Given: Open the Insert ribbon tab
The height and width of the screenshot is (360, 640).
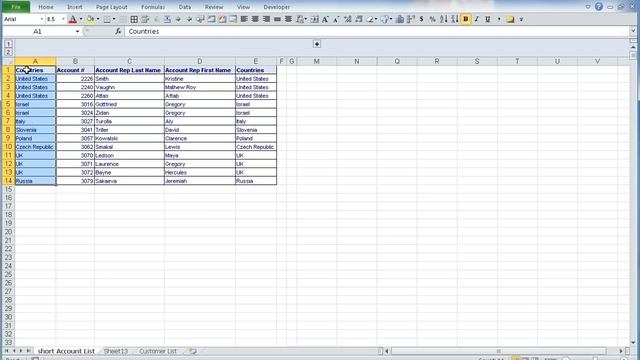Looking at the screenshot, I should (74, 7).
